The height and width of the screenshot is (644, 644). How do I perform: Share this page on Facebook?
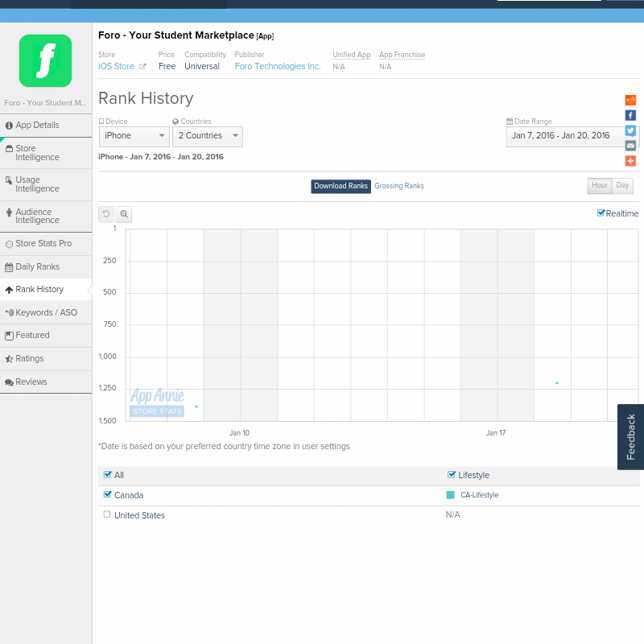click(630, 115)
